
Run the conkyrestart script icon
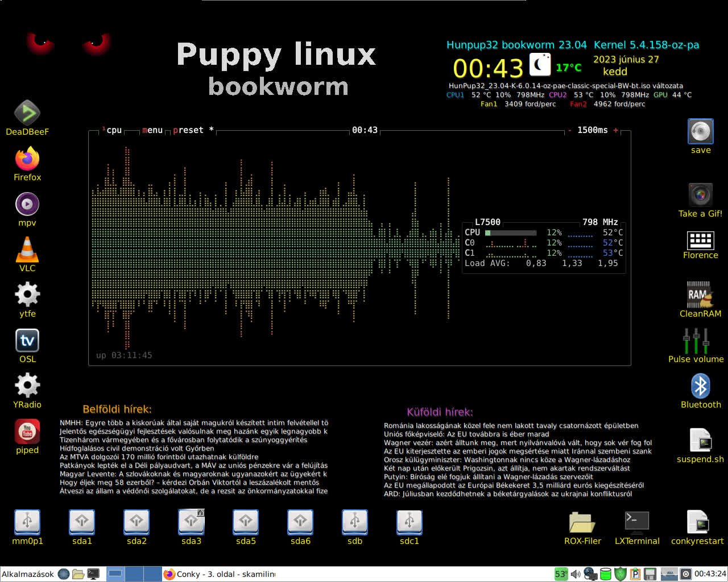click(x=697, y=522)
